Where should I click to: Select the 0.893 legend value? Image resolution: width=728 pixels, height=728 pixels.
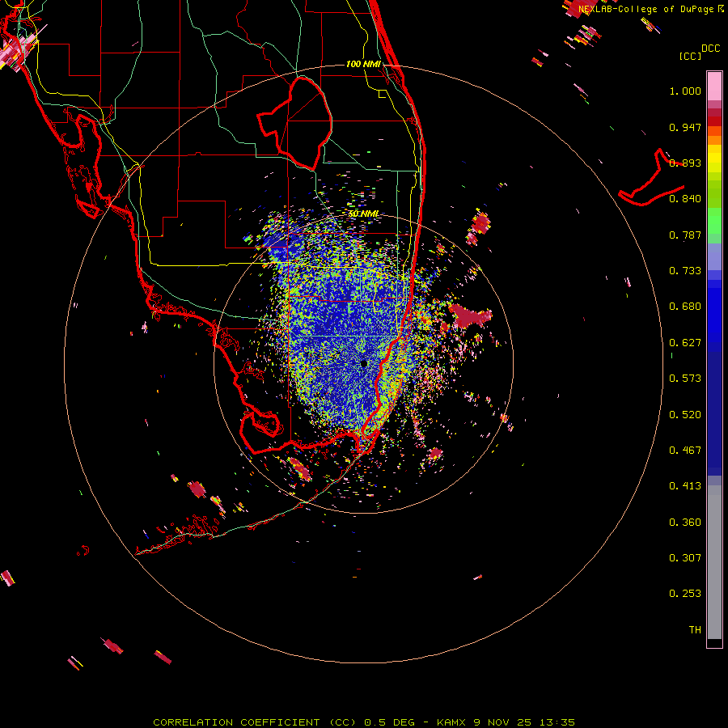pos(685,163)
